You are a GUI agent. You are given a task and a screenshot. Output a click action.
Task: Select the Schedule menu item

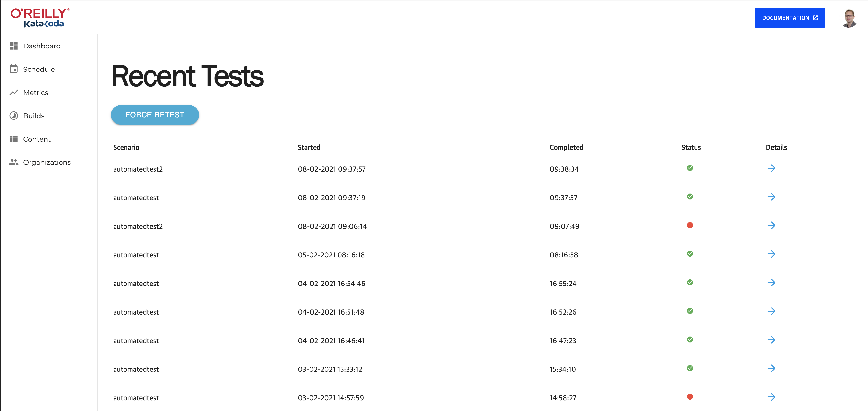coord(39,69)
